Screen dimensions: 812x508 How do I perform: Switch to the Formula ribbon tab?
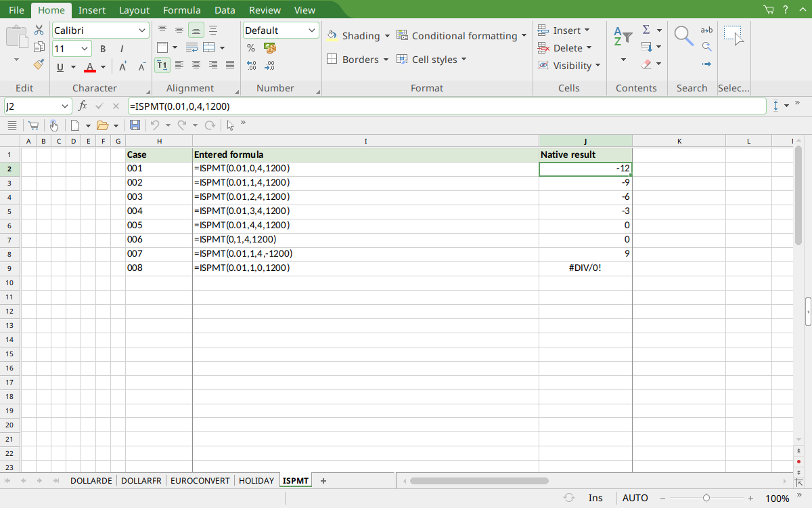click(182, 10)
